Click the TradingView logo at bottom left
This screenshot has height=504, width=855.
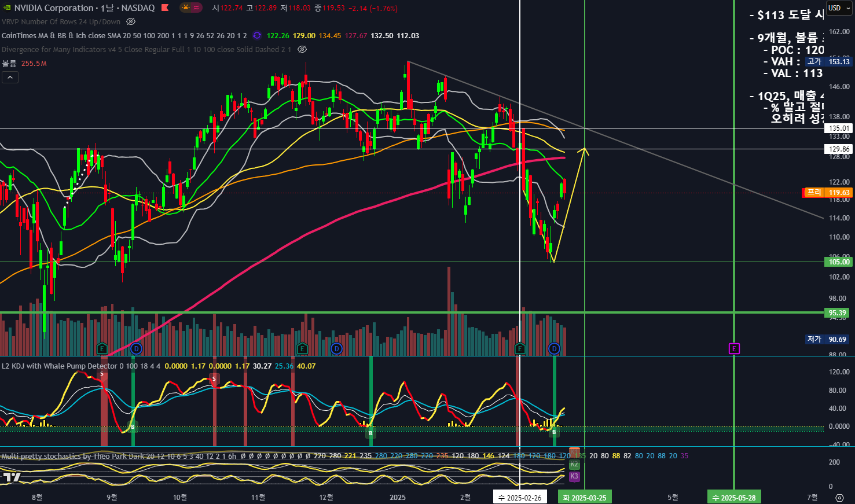tap(12, 477)
